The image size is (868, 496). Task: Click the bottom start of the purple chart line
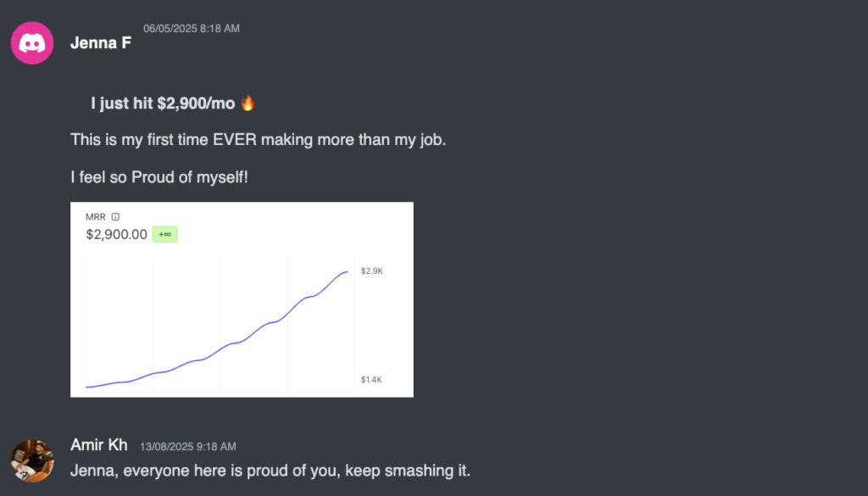tap(87, 387)
